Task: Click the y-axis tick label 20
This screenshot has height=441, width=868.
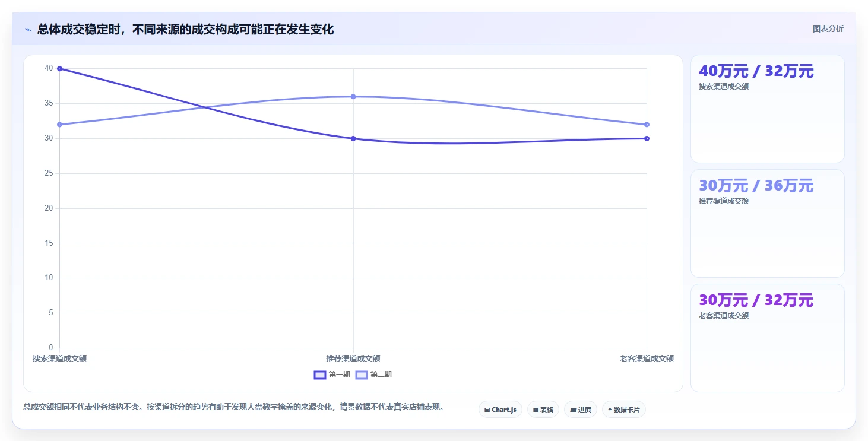Action: point(49,208)
